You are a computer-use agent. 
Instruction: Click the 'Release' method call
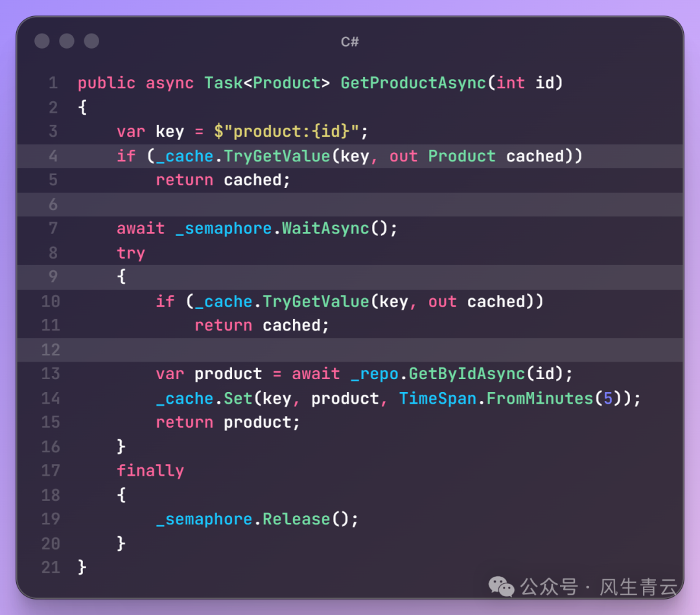tap(296, 520)
